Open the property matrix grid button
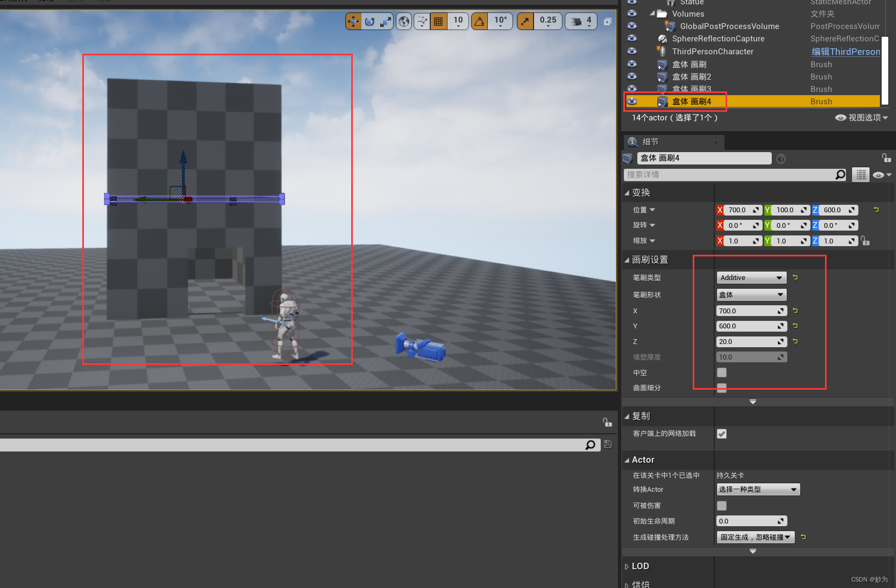 861,175
